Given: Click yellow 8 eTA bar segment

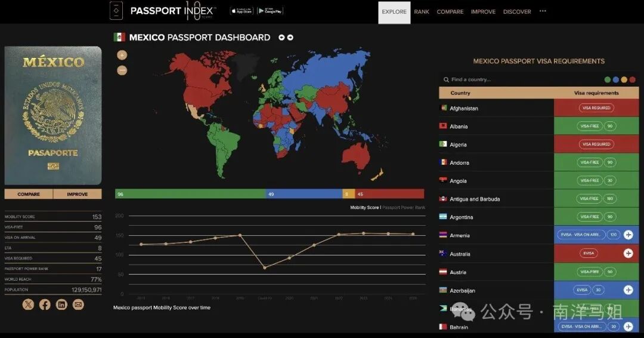Looking at the screenshot, I should pos(348,194).
